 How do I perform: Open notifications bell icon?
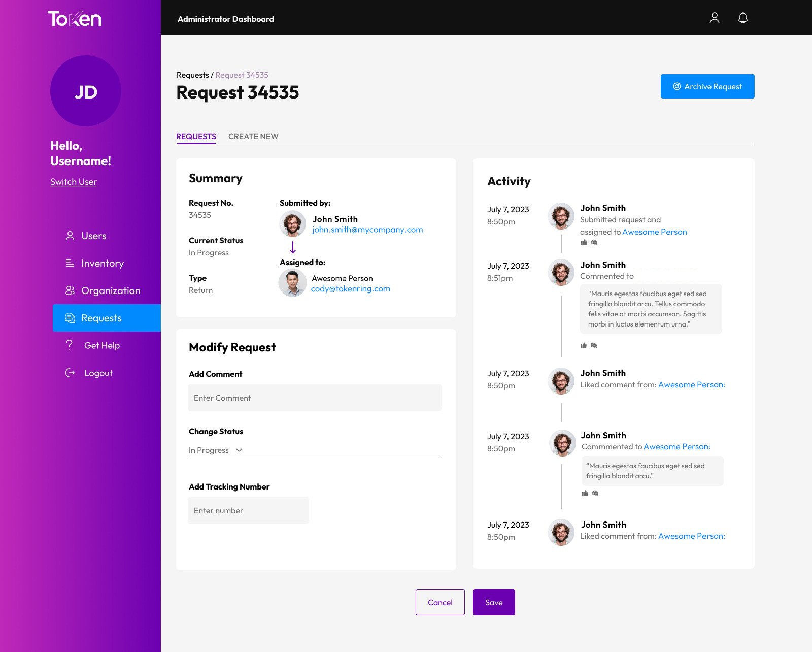tap(742, 18)
